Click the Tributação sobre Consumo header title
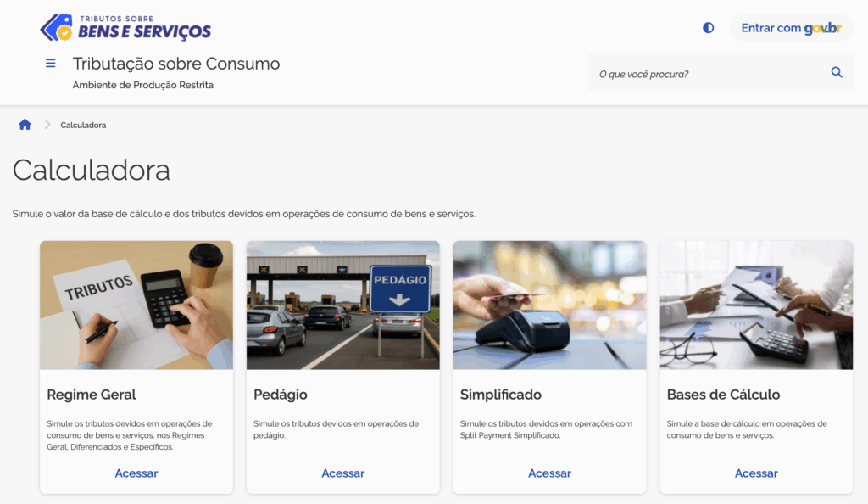 176,64
